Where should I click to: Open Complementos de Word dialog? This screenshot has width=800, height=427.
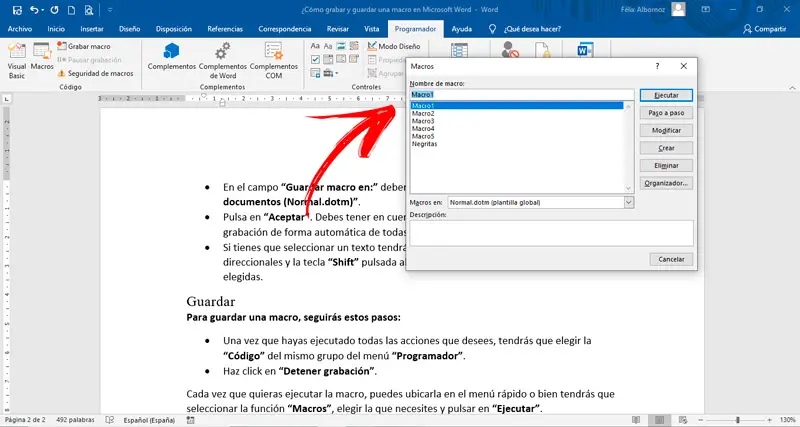pyautogui.click(x=222, y=61)
